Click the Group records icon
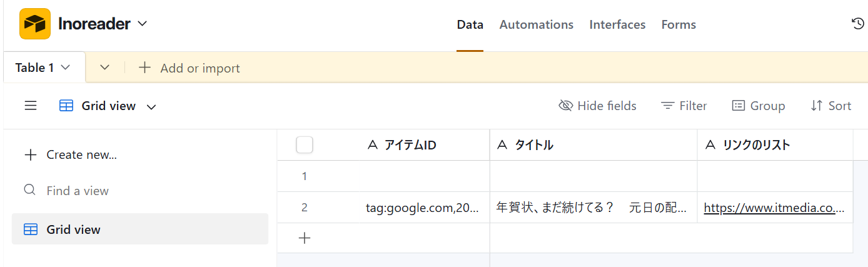868x267 pixels. click(x=739, y=106)
